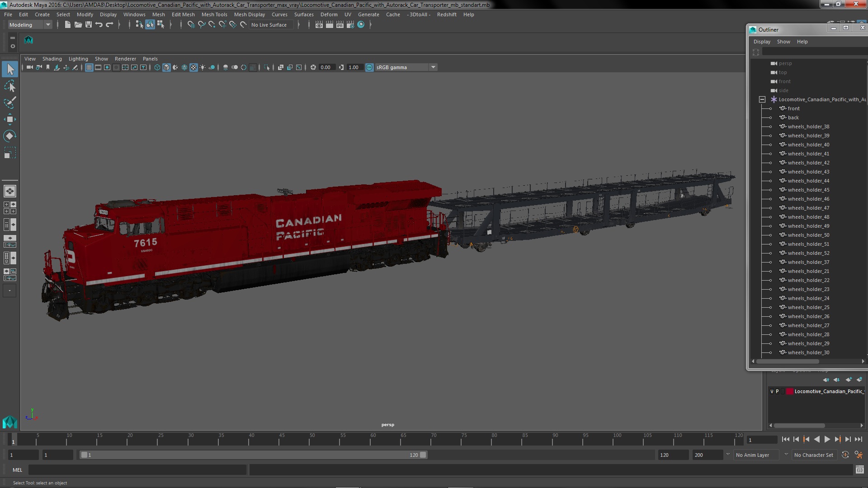This screenshot has height=488, width=868.
Task: Collapse Locomotive_Canadian_Pacific group in Outliner
Action: point(762,99)
